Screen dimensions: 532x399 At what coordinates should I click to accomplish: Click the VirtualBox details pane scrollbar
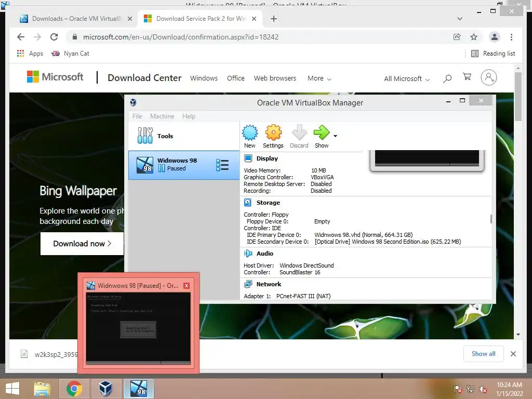click(491, 219)
